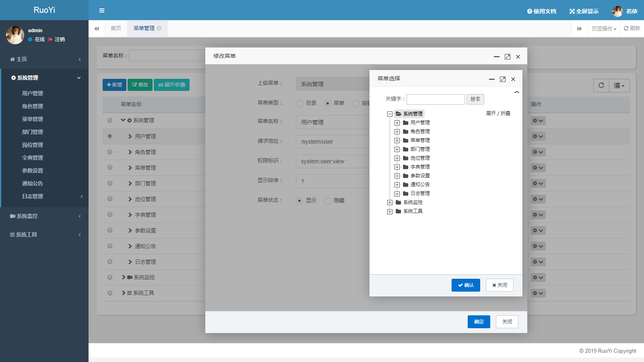This screenshot has width=644, height=362.
Task: Toggle the sidebar hamburger menu icon
Action: click(x=102, y=10)
